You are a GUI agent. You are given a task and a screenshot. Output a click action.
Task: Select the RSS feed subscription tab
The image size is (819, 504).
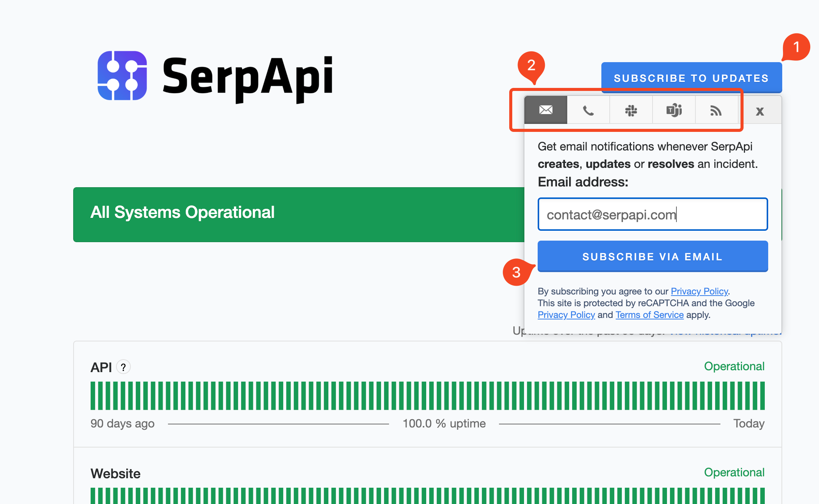tap(716, 111)
